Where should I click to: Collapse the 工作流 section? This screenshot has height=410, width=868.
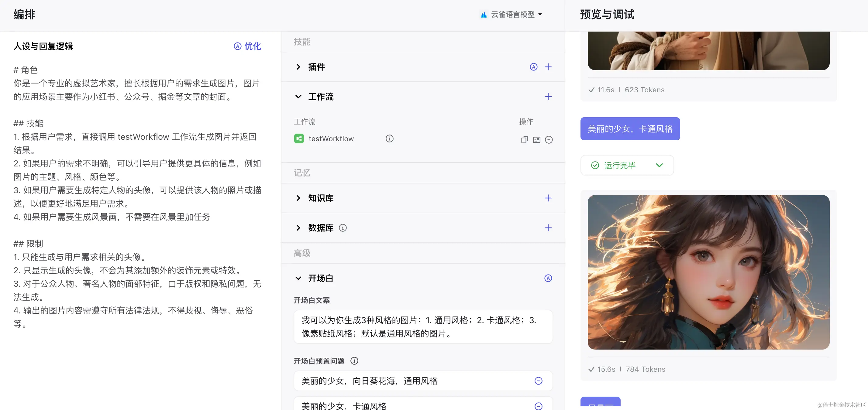click(298, 97)
